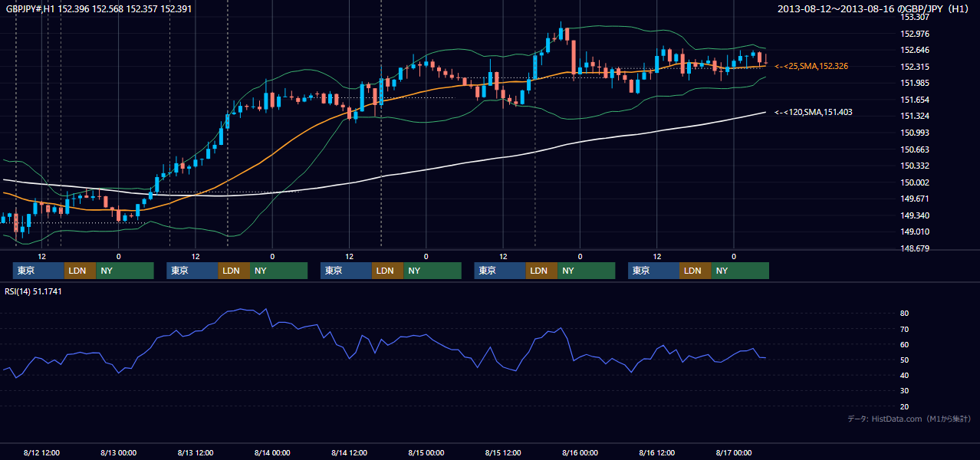Click price axis value 150.663
The height and width of the screenshot is (460, 980).
tap(915, 149)
